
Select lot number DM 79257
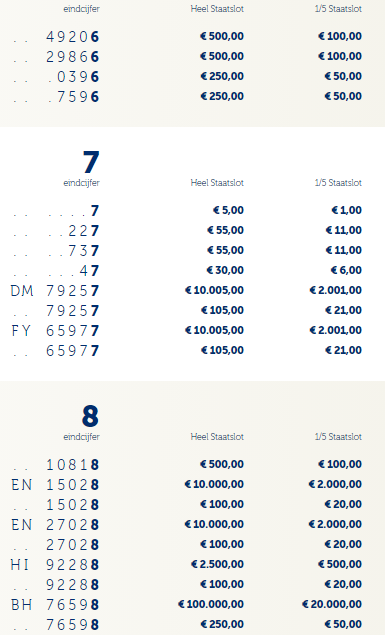coord(55,291)
